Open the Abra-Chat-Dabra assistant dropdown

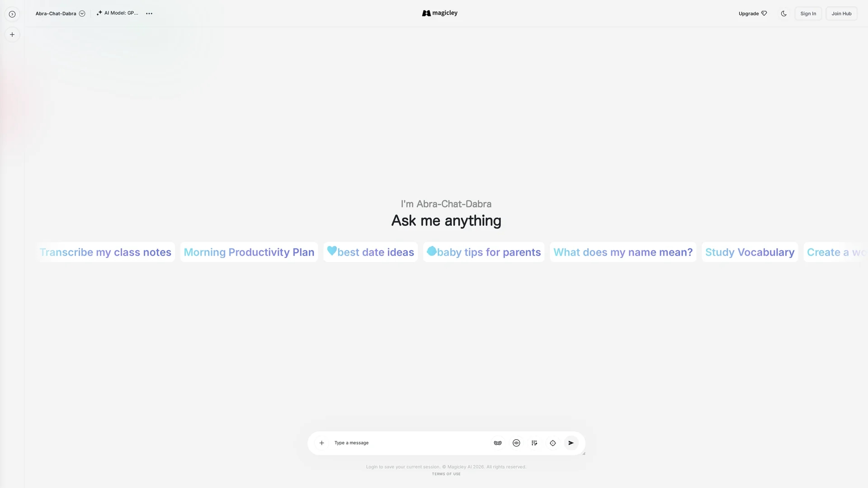60,14
